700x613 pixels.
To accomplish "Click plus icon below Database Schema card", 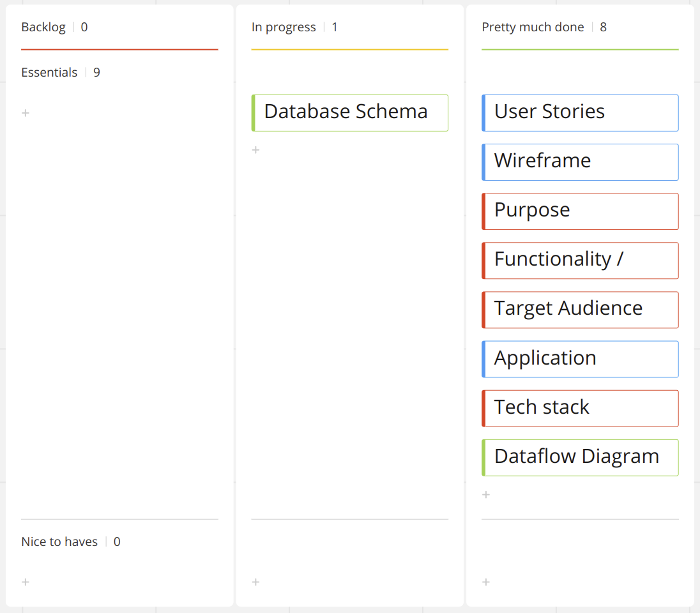I will [255, 150].
